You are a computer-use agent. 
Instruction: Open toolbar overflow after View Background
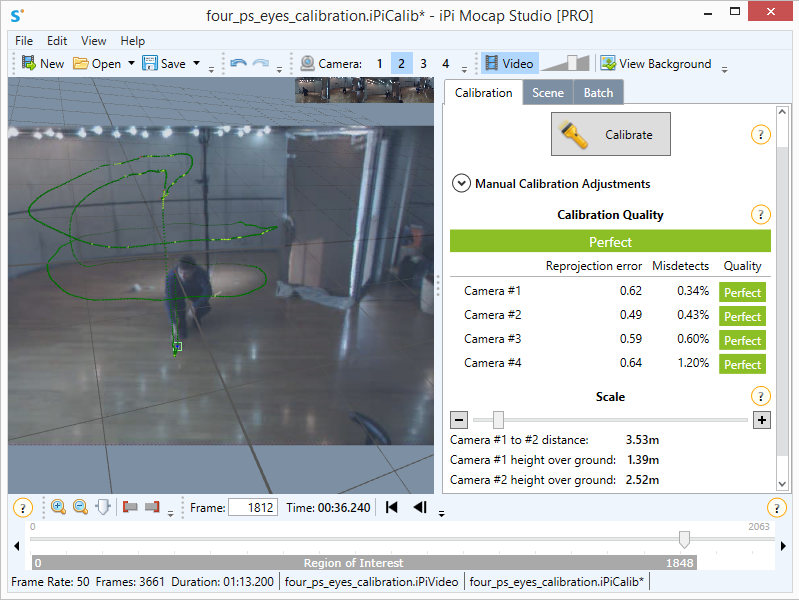pyautogui.click(x=725, y=70)
